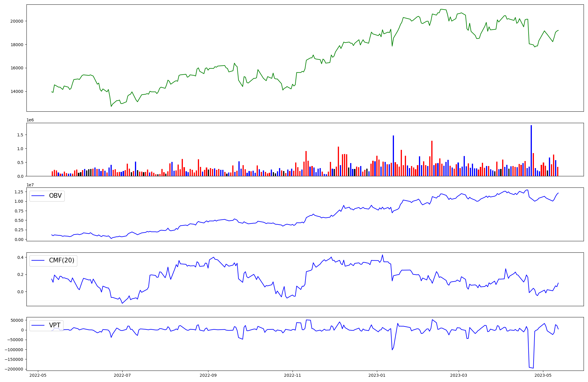The width and height of the screenshot is (588, 382).
Task: Click the 2022-05 date tick label
Action: click(38, 375)
